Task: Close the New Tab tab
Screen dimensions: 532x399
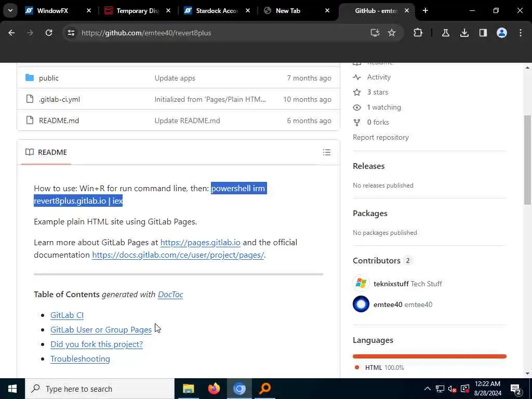Action: click(x=327, y=11)
